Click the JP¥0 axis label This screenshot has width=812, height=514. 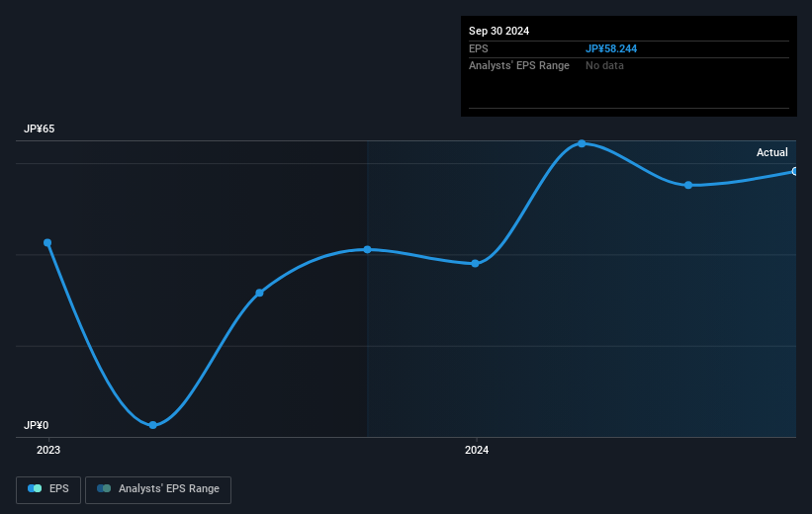pyautogui.click(x=37, y=425)
